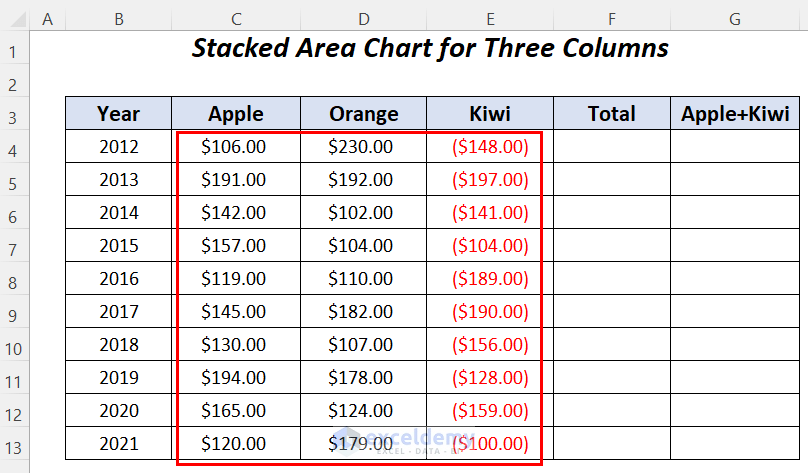Viewport: 808px width, 473px height.
Task: Click the Kiwi header cell
Action: (490, 114)
